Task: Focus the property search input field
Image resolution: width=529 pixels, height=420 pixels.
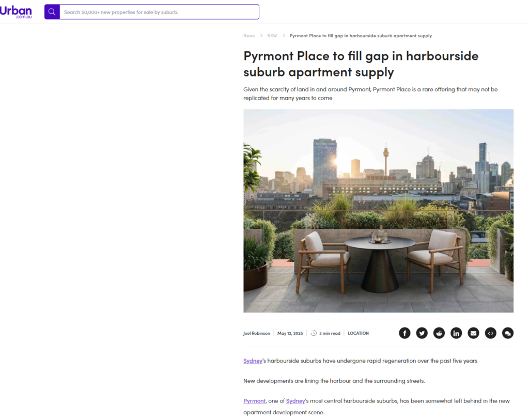Action: [159, 12]
